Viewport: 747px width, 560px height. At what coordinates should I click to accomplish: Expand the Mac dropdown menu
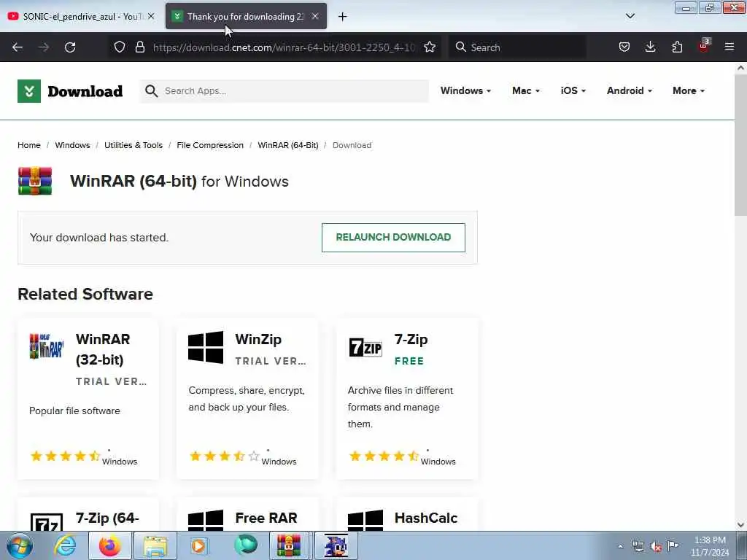point(526,90)
